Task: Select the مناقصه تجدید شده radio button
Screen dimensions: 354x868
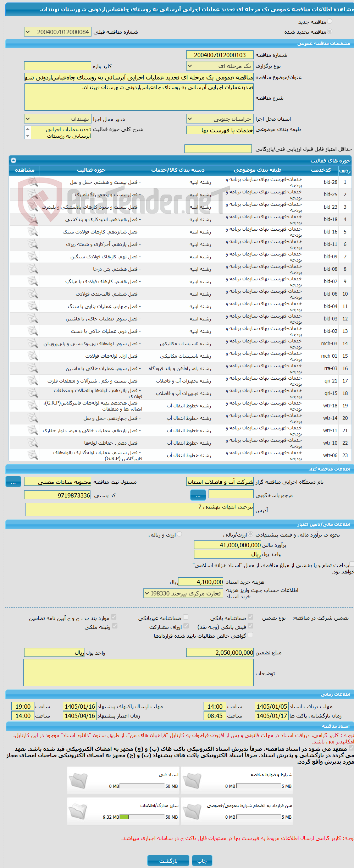Action: tap(330, 32)
